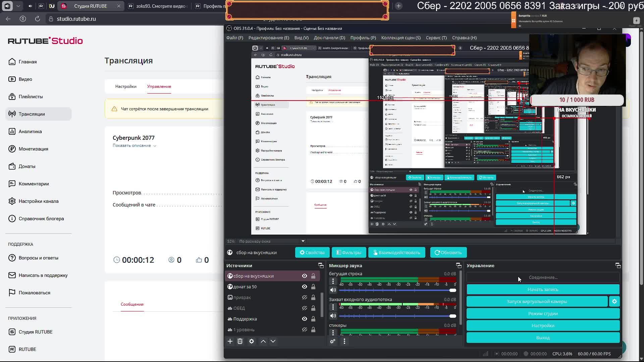Move source up with arrow icon
The image size is (644, 362).
[263, 341]
